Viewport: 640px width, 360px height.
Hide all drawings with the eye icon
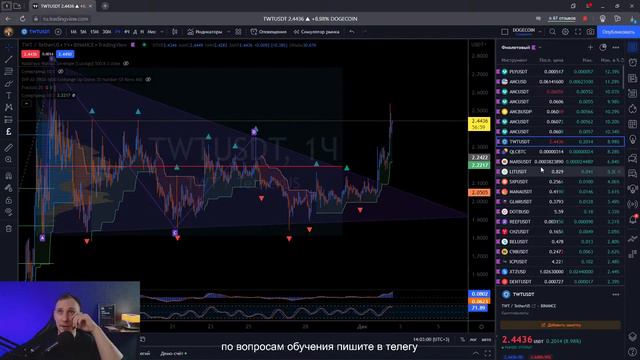coord(9,212)
